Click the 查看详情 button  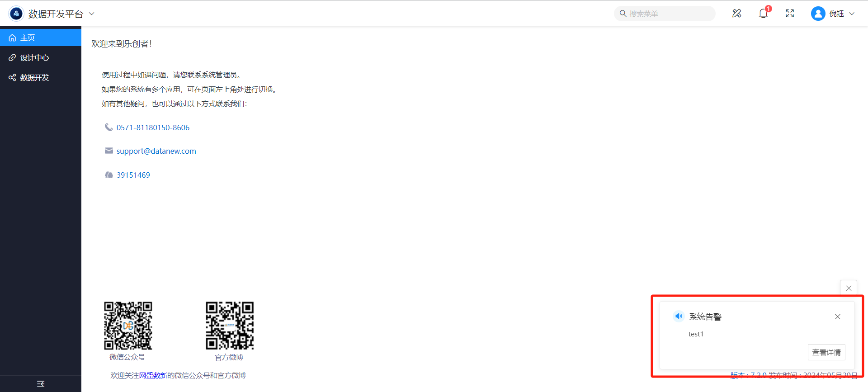pyautogui.click(x=826, y=352)
